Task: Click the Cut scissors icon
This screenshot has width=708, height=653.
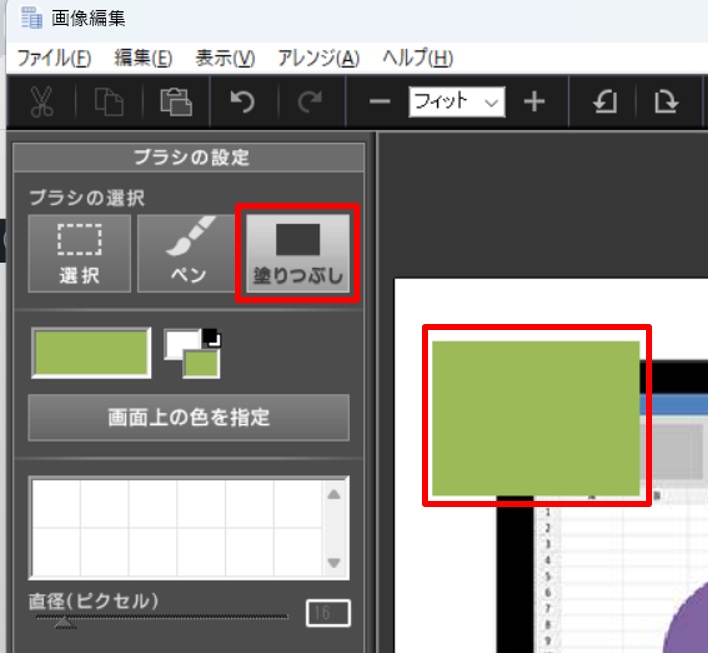Action: pyautogui.click(x=42, y=102)
